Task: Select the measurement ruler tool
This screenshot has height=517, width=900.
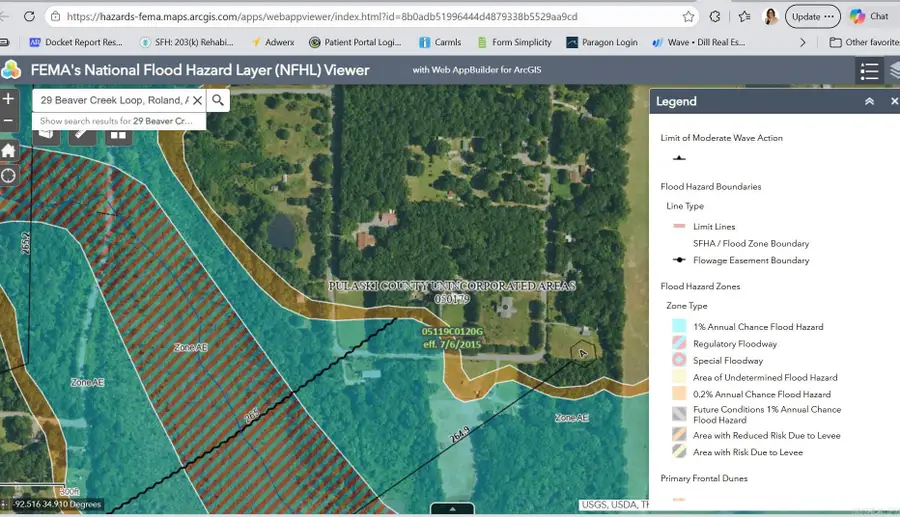Action: (x=82, y=135)
